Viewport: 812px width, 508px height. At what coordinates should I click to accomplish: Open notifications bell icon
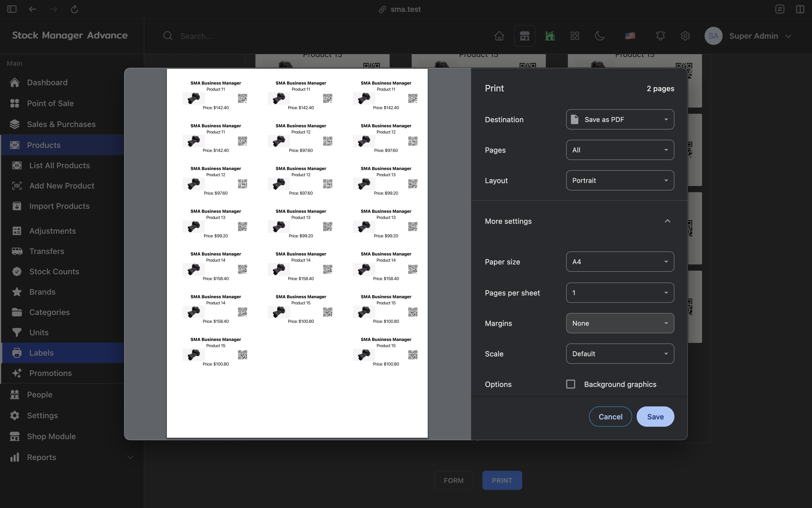[x=660, y=36]
